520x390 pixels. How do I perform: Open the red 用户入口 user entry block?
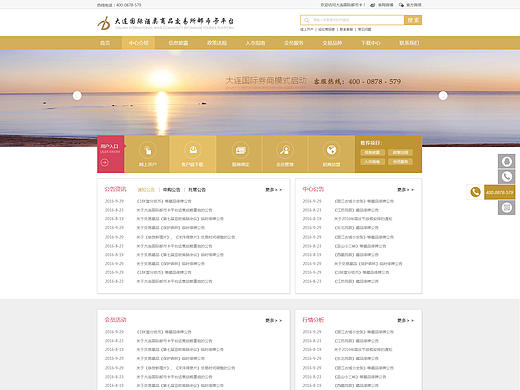click(111, 154)
